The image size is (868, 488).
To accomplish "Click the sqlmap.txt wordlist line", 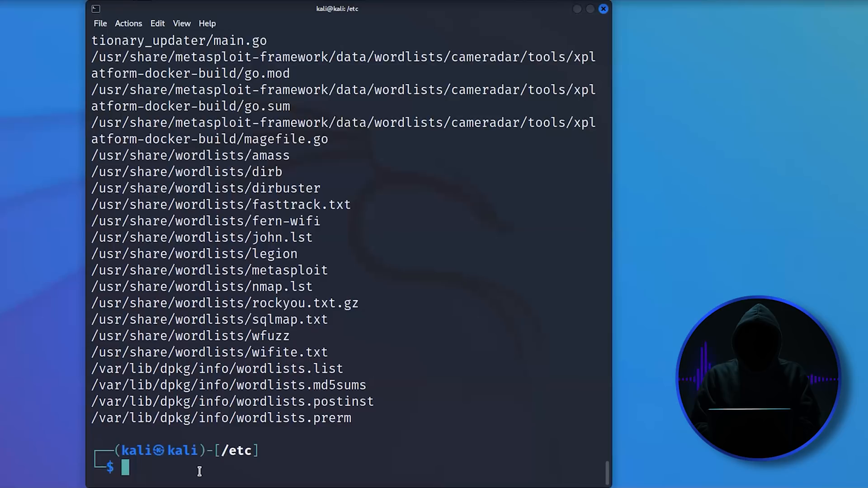I will tap(209, 319).
